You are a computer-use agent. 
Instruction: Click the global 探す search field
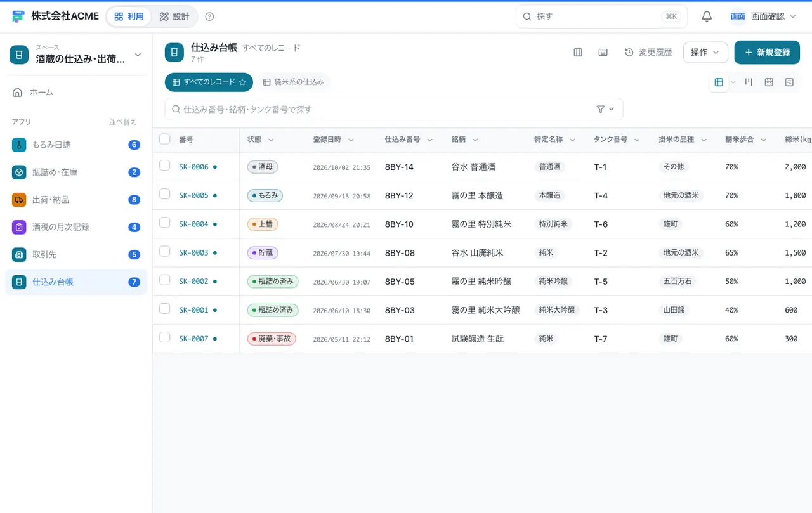pos(601,16)
